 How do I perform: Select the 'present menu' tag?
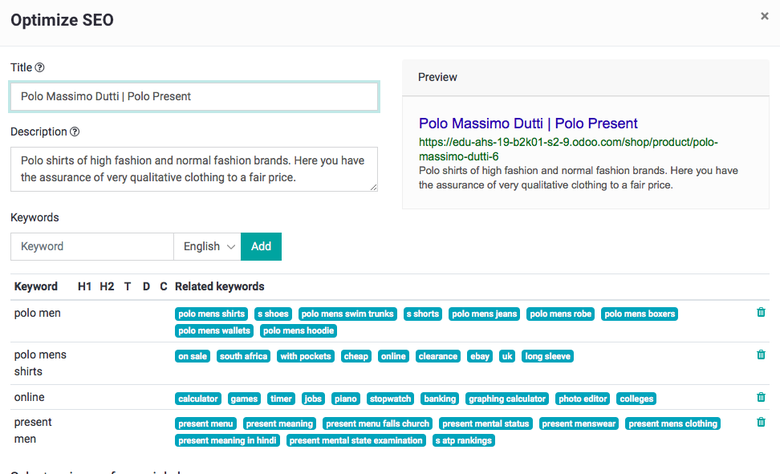(205, 424)
